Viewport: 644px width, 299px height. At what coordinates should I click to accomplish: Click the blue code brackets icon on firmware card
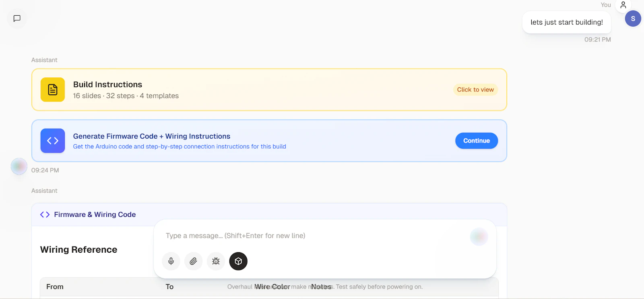[x=53, y=141]
